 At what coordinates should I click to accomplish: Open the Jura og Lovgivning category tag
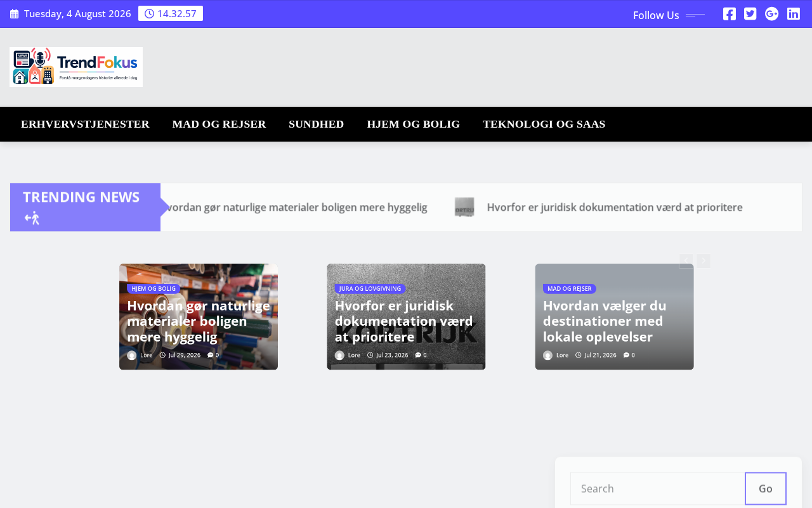click(370, 289)
